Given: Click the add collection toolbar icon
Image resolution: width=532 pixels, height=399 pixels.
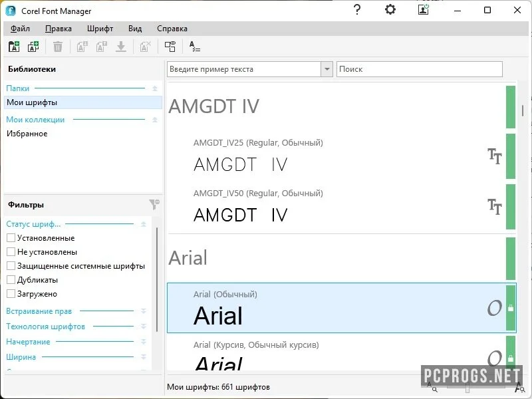Looking at the screenshot, I should [x=33, y=47].
